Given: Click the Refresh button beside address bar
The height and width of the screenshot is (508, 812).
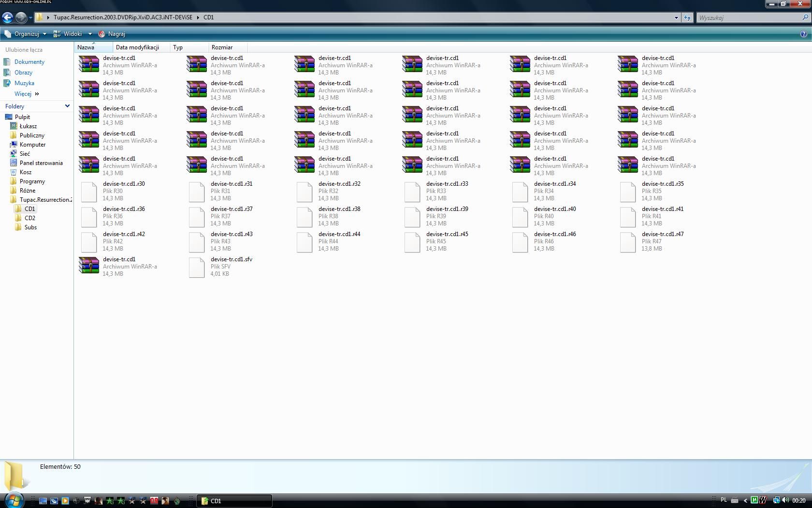Looking at the screenshot, I should pyautogui.click(x=687, y=18).
